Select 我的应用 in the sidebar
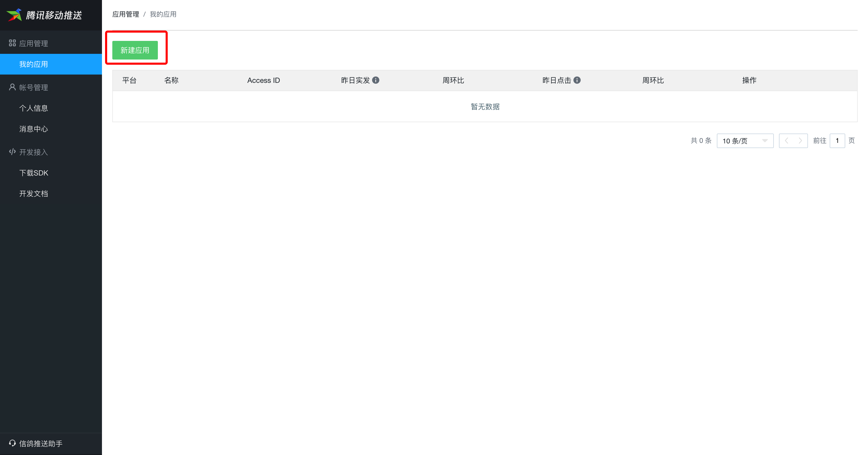The height and width of the screenshot is (455, 868). pyautogui.click(x=34, y=64)
